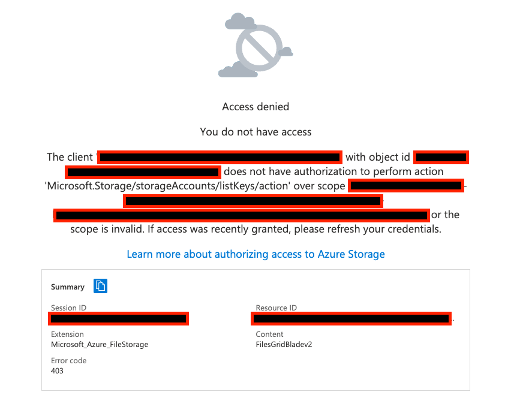This screenshot has height=413, width=532.
Task: Click the Access denied heading
Action: (x=256, y=106)
